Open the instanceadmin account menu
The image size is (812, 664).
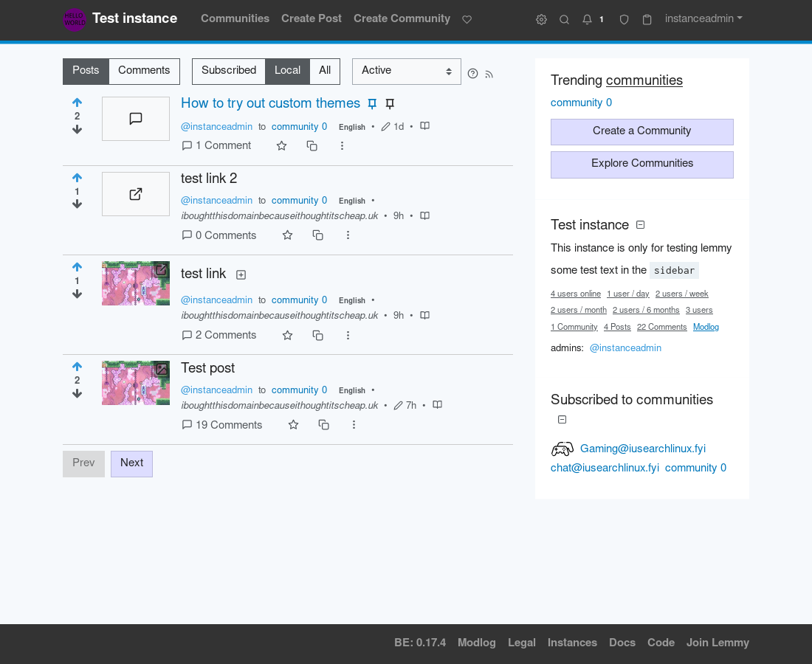[x=703, y=19]
